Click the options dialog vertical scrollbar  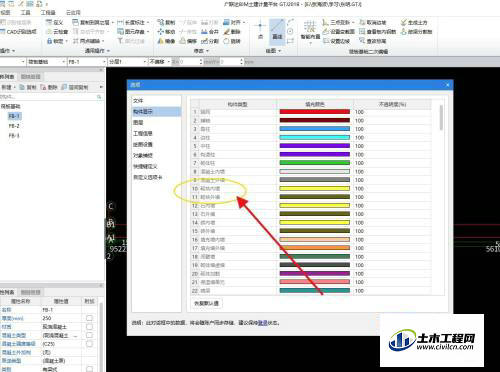pos(441,117)
